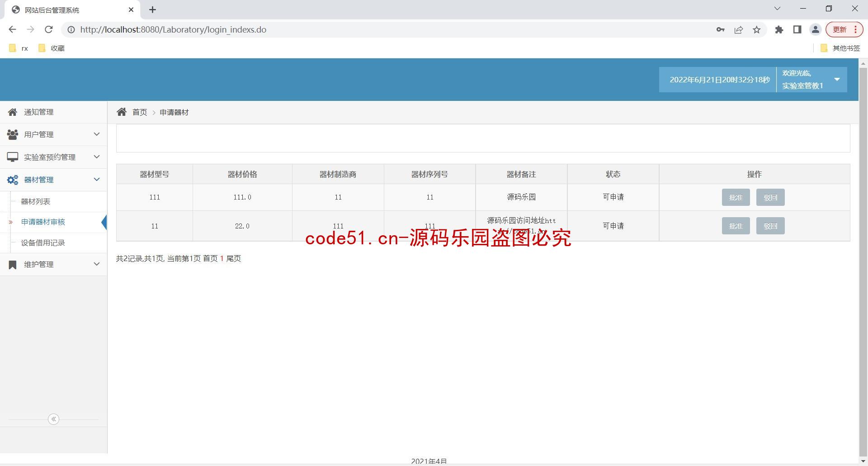Expand the 维护管理 chevron

click(x=96, y=264)
